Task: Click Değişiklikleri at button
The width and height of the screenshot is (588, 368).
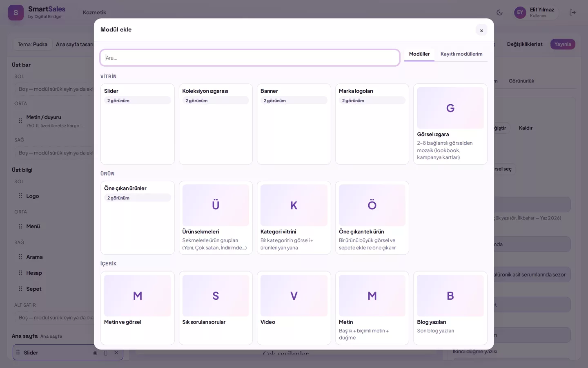Action: coord(525,44)
